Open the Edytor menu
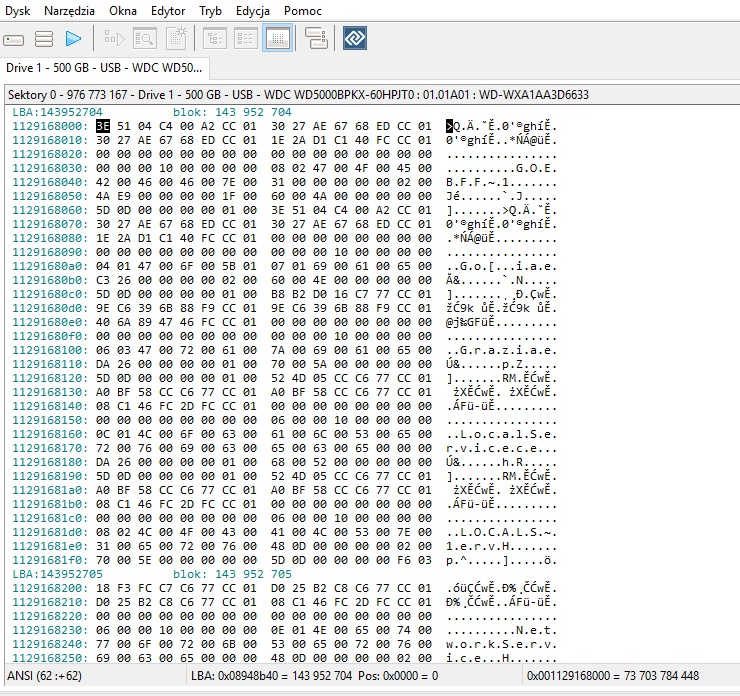Image resolution: width=740 pixels, height=696 pixels. point(168,11)
